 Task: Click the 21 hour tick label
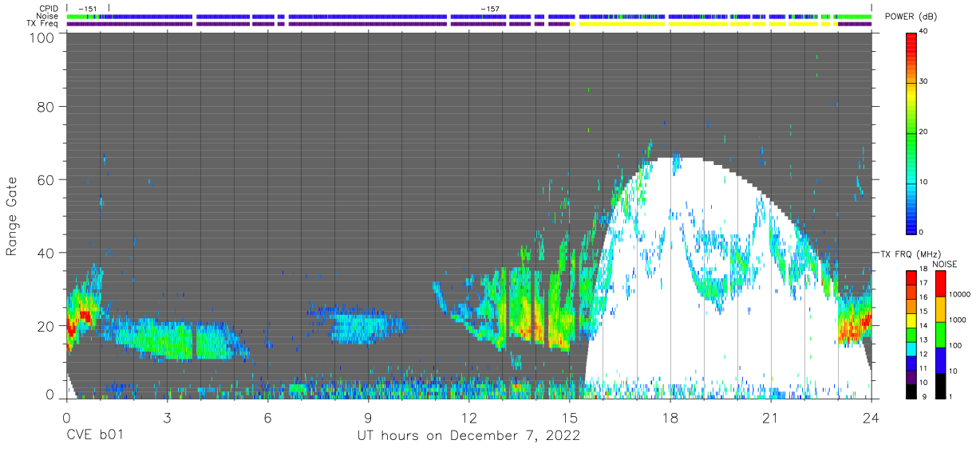[771, 417]
